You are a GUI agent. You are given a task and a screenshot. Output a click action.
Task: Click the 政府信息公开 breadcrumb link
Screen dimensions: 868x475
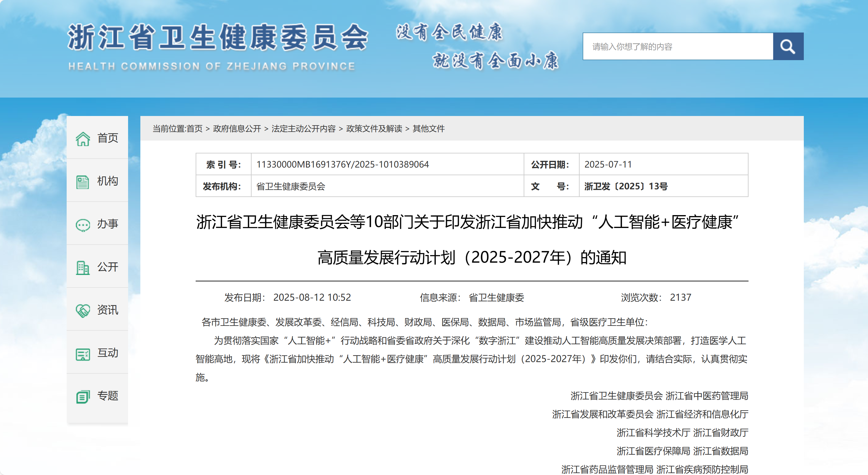point(237,129)
